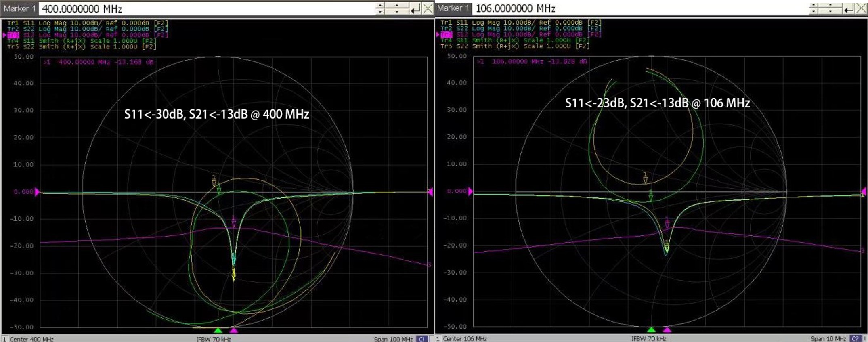Screen dimensions: 868x342
Task: Click magenta triangle marker under right plot
Action: coord(667,329)
